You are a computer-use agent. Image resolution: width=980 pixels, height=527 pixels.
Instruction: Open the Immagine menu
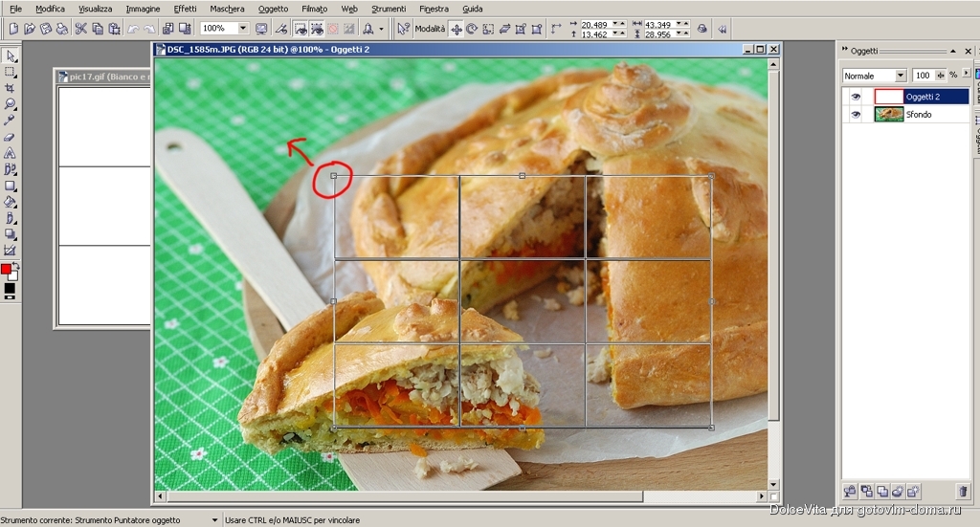click(144, 9)
